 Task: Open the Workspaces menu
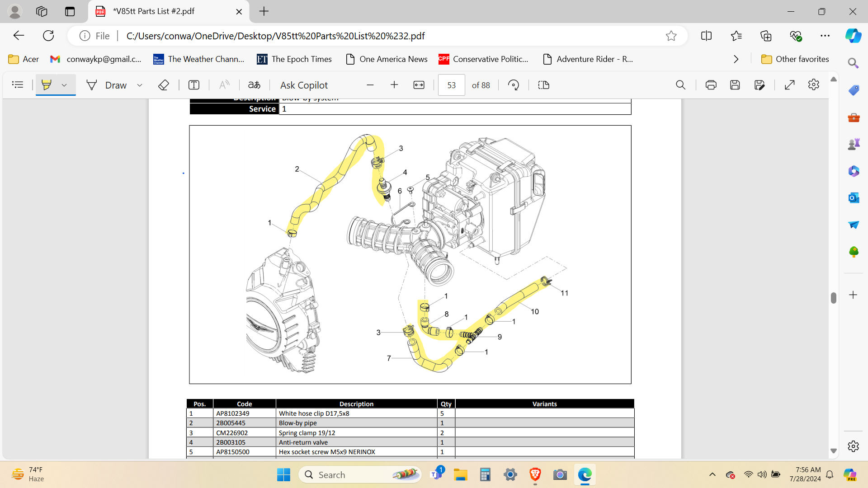click(x=42, y=11)
